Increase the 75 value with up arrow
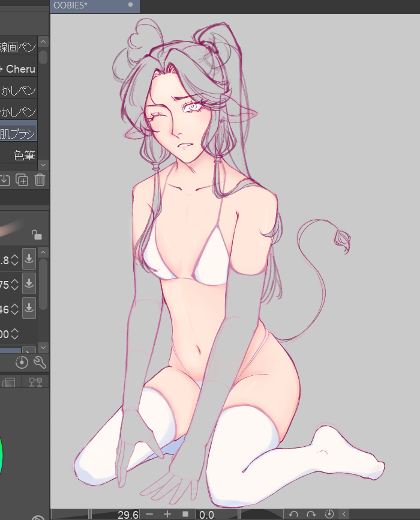Image resolution: width=420 pixels, height=520 pixels. coord(14,281)
